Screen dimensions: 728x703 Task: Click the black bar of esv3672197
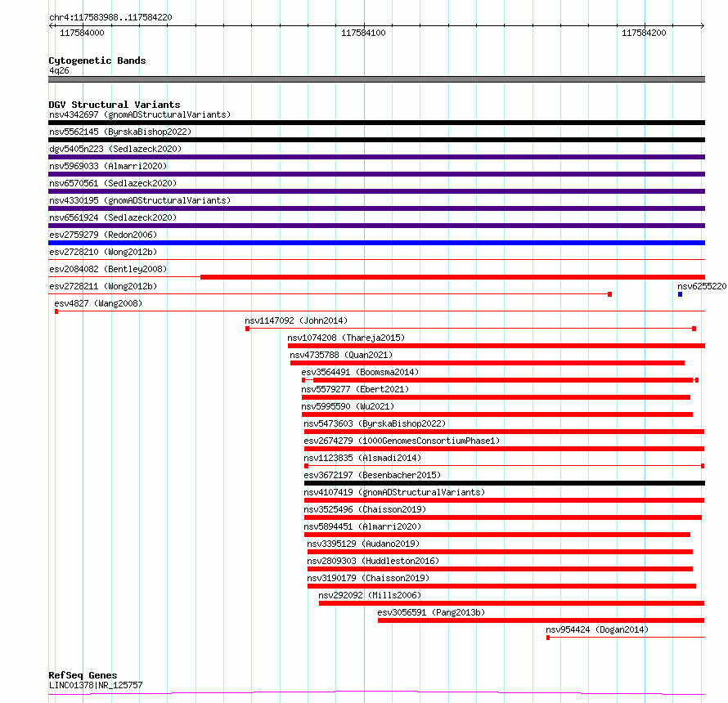(x=505, y=483)
